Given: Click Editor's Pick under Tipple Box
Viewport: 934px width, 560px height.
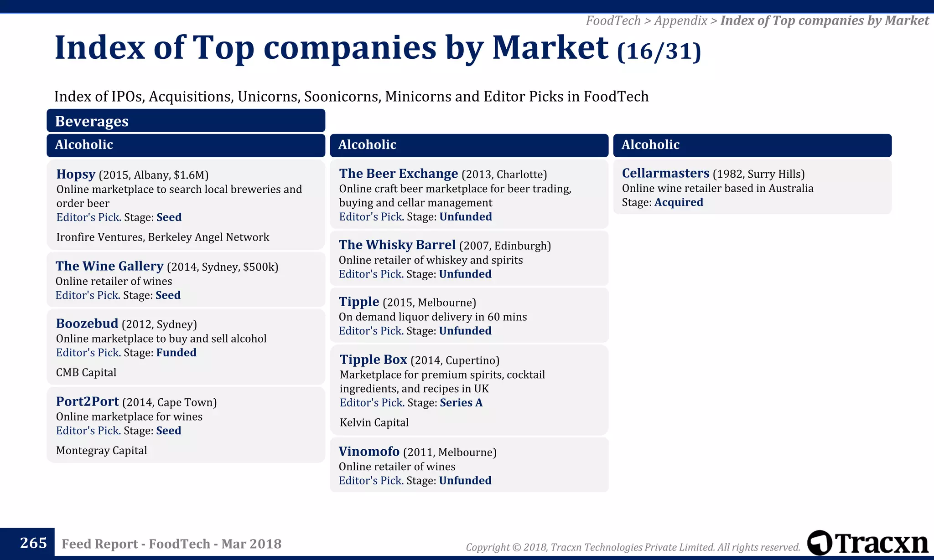Looking at the screenshot, I should point(371,403).
